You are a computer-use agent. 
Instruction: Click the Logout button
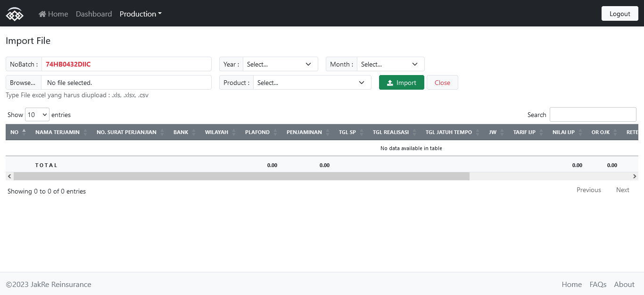pos(619,14)
